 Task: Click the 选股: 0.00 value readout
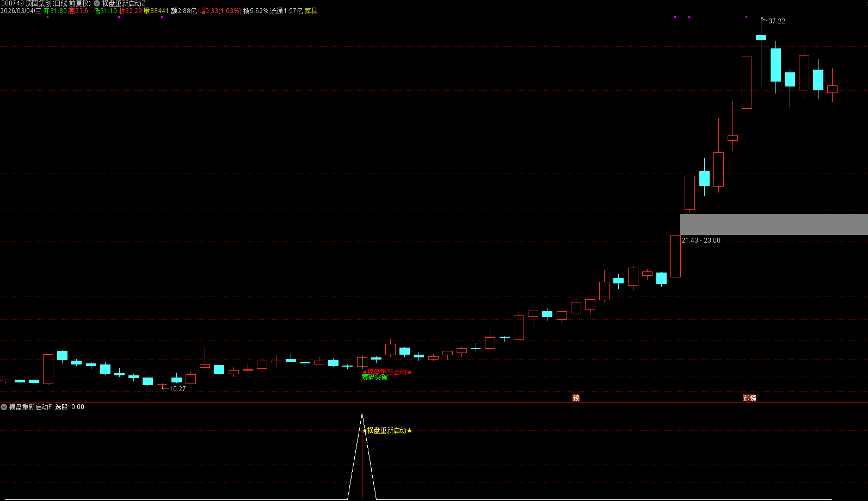(70, 407)
